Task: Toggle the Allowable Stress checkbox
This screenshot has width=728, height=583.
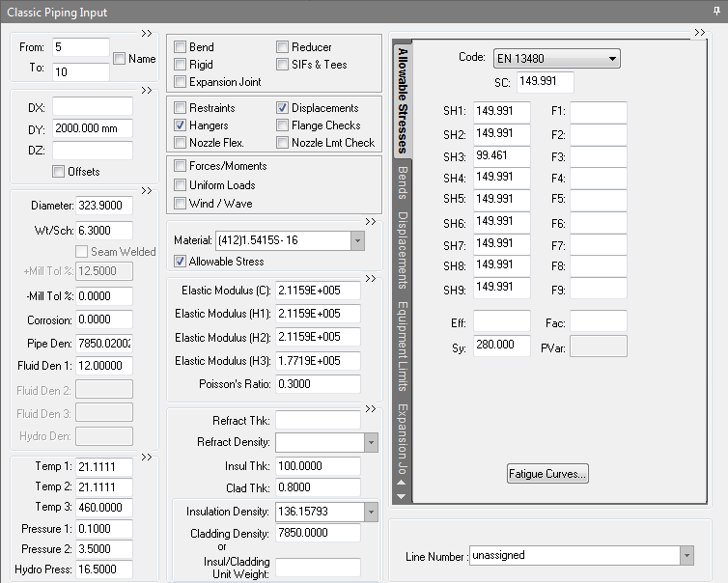Action: coord(181,262)
